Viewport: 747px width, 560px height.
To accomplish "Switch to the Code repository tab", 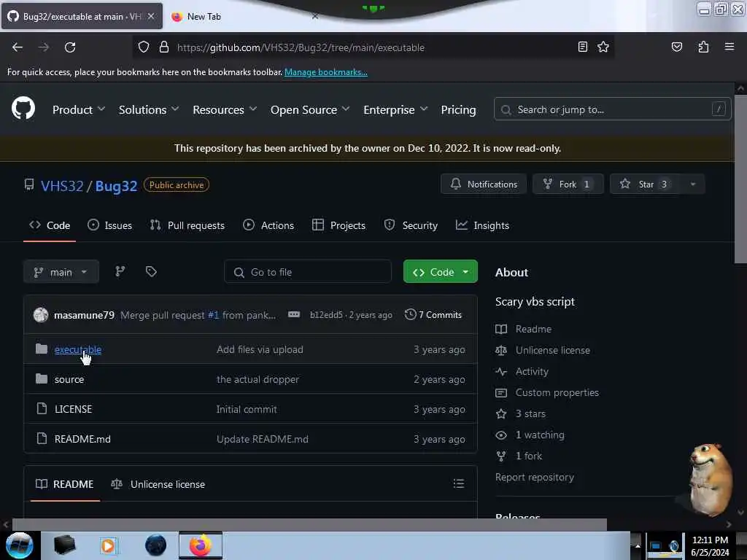I will coord(50,225).
